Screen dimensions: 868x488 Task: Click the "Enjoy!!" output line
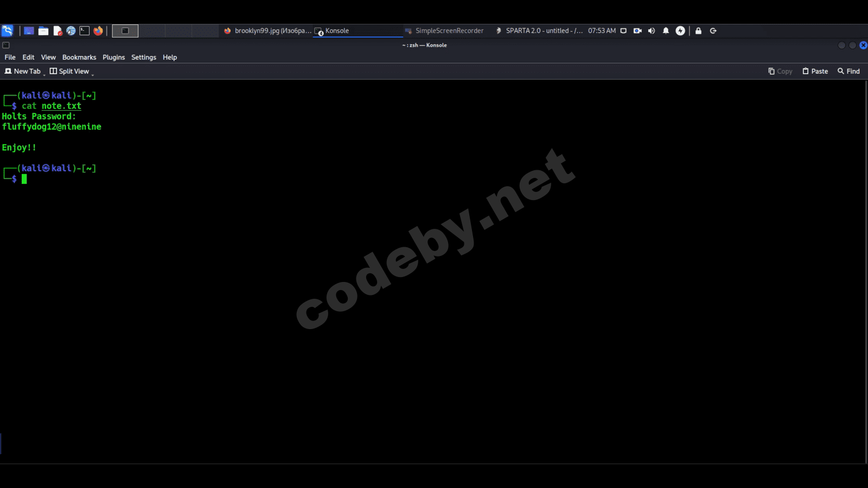click(x=19, y=147)
